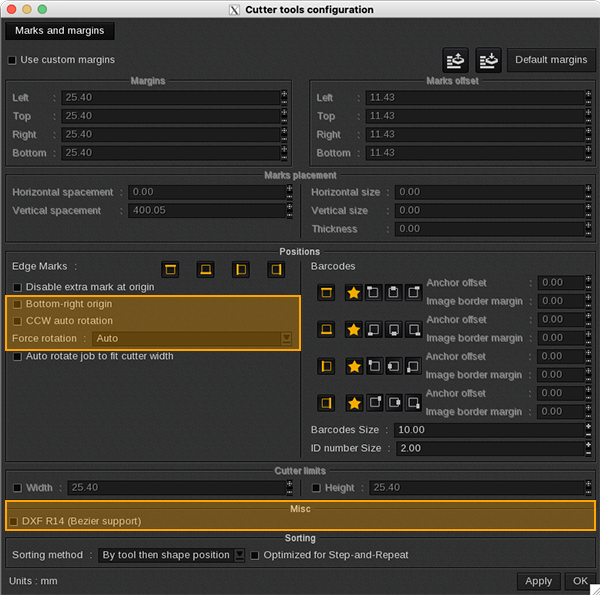Switch to Marks and margins tab
The height and width of the screenshot is (595, 600).
pyautogui.click(x=59, y=31)
